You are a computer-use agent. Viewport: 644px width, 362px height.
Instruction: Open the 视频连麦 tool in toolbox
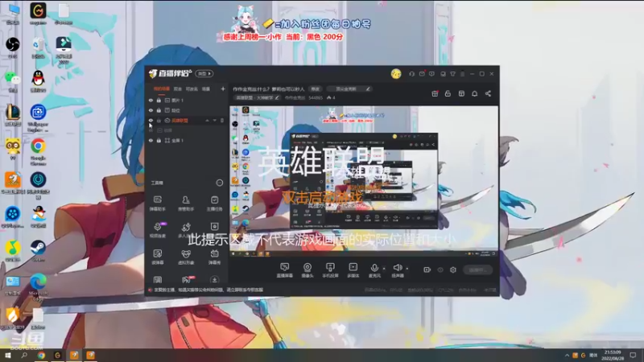point(157,230)
